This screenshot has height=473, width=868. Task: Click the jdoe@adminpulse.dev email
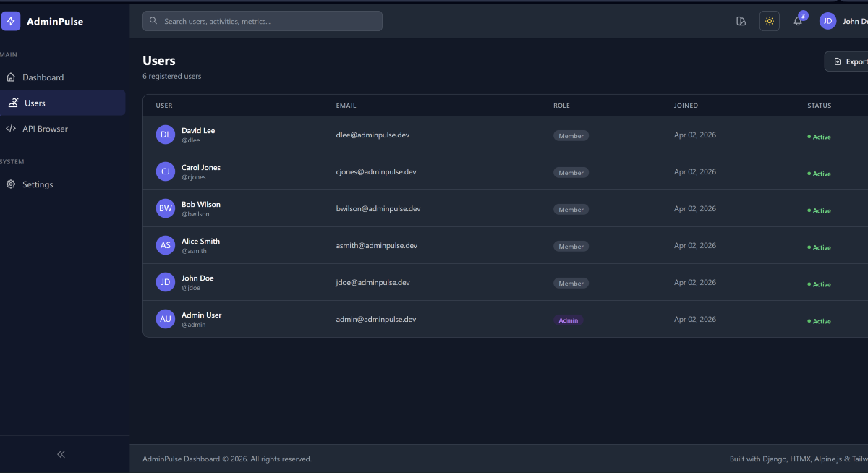click(x=373, y=282)
